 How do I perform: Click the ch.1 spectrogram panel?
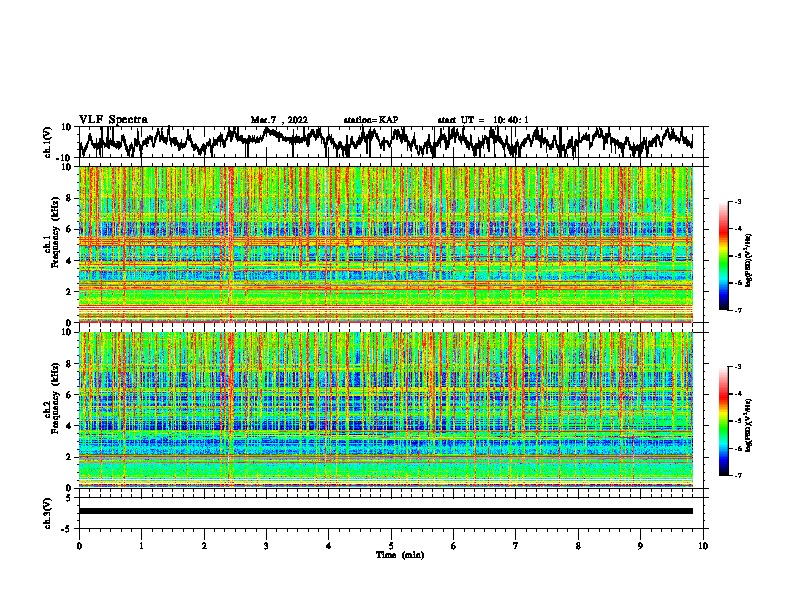tap(386, 244)
